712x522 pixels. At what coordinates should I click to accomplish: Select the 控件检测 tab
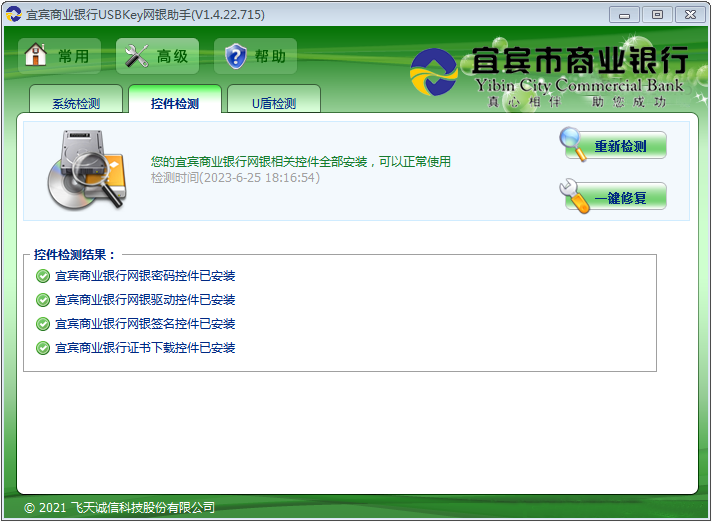tap(175, 103)
